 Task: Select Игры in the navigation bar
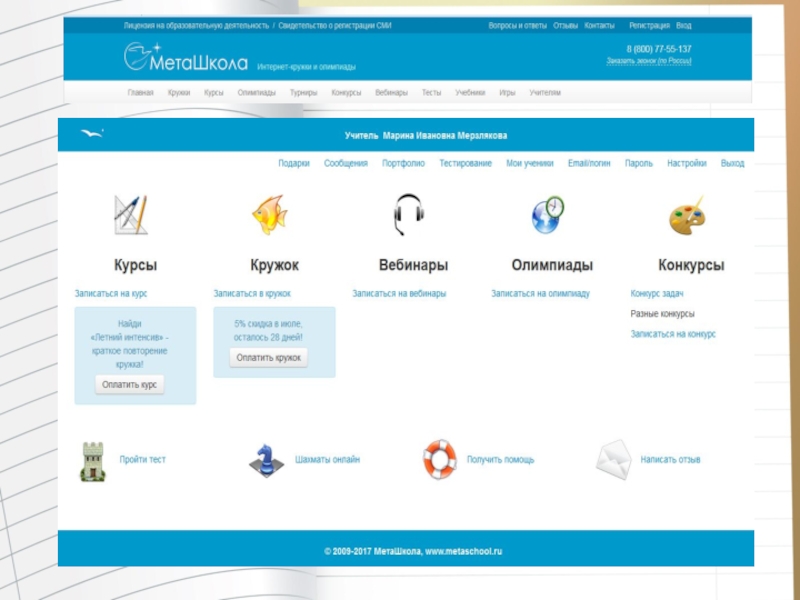507,93
